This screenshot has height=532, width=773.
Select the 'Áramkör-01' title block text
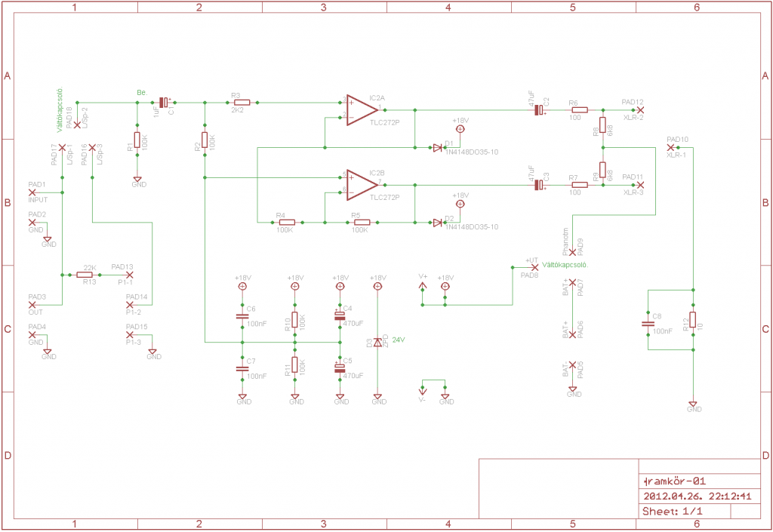click(x=675, y=481)
